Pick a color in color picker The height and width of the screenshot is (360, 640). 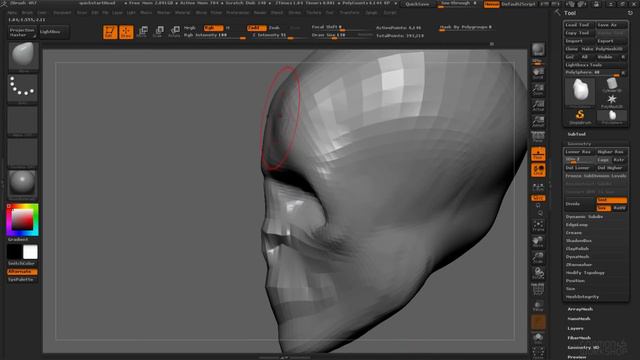point(22,220)
